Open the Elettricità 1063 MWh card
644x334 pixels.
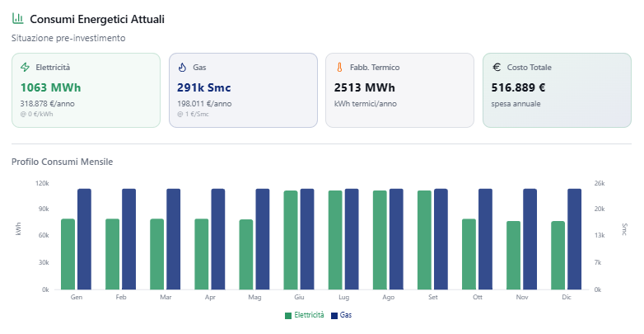pos(86,91)
